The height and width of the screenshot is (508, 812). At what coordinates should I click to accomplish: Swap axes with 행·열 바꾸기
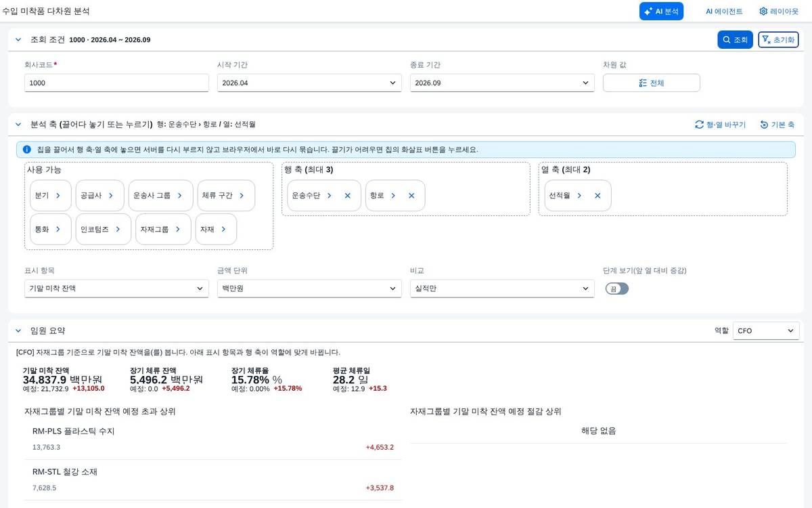pyautogui.click(x=721, y=125)
